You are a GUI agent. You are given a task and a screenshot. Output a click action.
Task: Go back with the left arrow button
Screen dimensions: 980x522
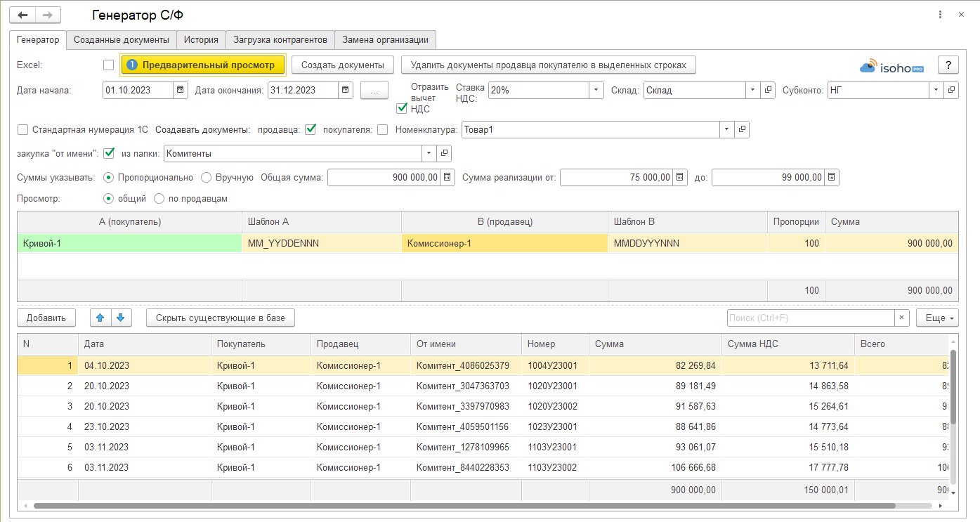tap(23, 15)
